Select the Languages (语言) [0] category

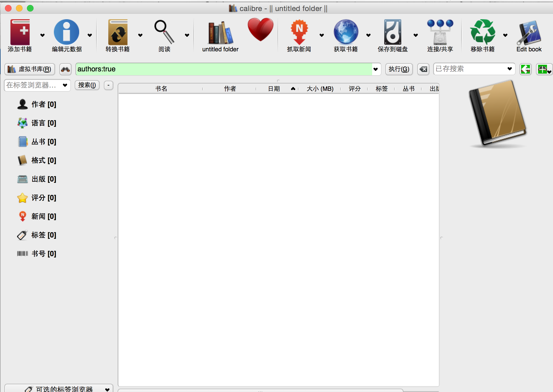pos(37,123)
